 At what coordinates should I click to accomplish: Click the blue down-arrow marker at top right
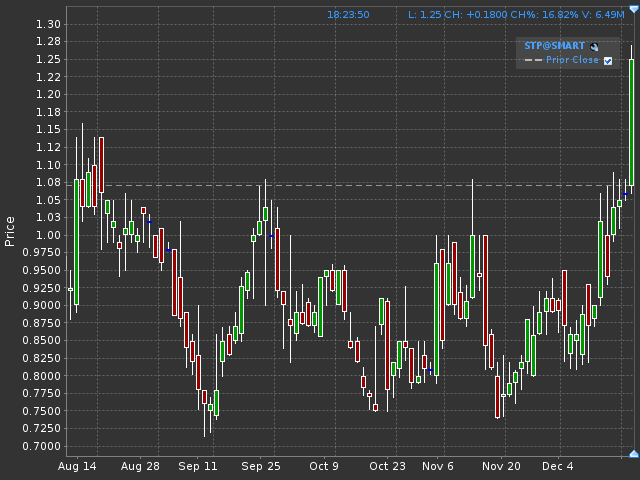633,10
